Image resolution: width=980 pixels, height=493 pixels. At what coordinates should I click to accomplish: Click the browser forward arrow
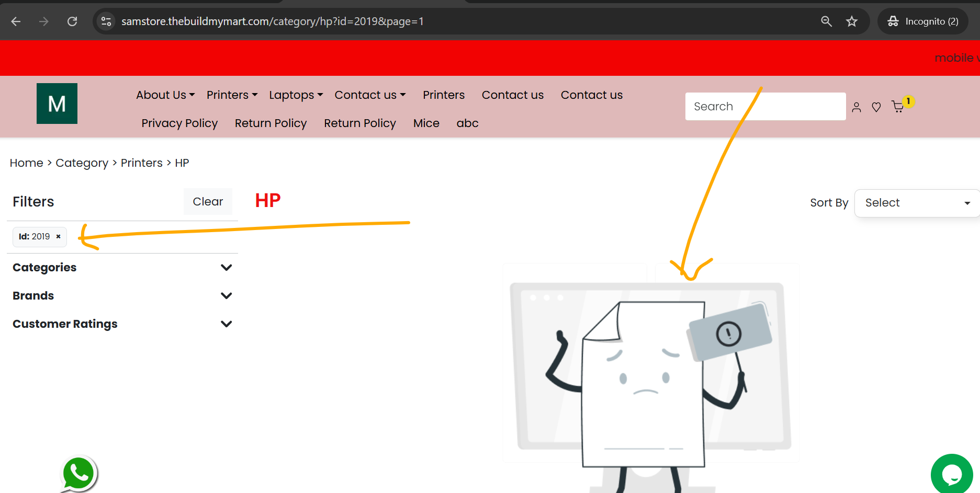(x=44, y=21)
